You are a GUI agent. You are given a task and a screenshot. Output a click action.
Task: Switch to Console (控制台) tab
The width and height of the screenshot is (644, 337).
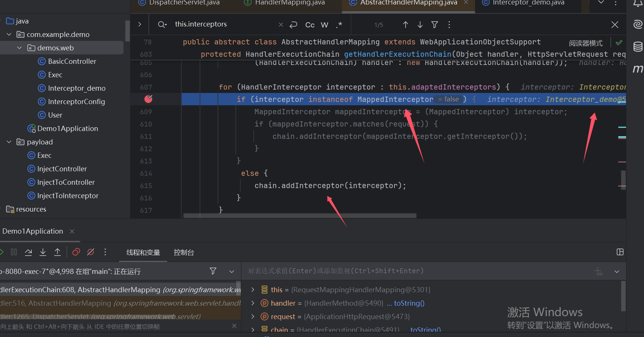point(184,253)
